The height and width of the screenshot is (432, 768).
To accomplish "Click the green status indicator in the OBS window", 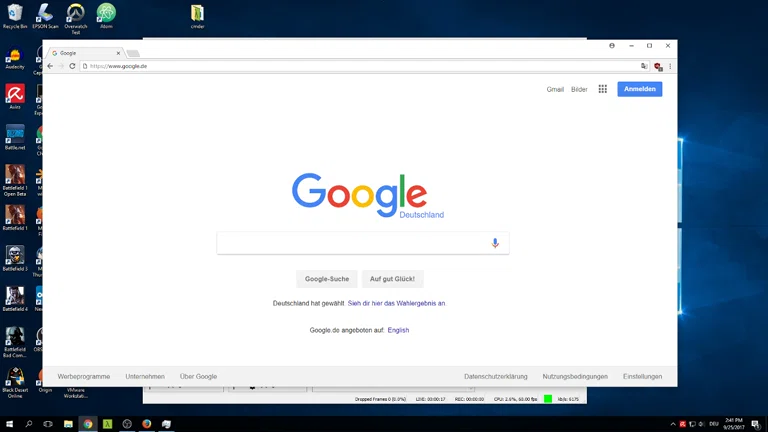I will (x=548, y=399).
